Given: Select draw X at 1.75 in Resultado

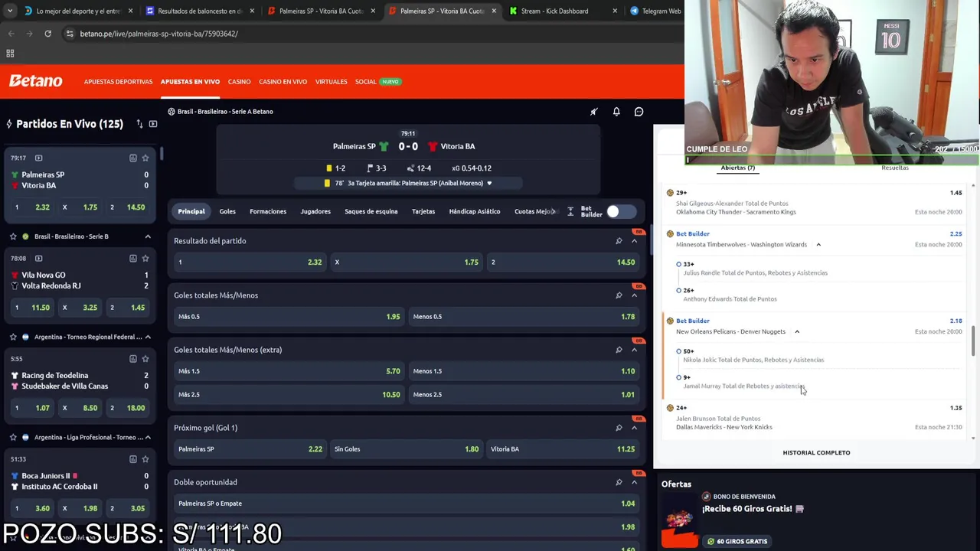Looking at the screenshot, I should tap(406, 262).
